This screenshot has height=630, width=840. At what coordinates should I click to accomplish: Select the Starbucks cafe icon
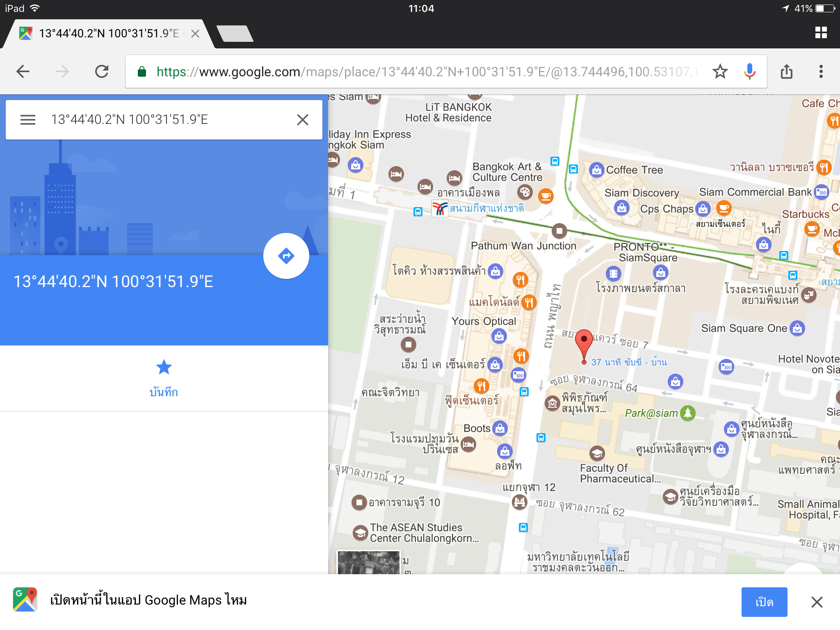click(812, 229)
